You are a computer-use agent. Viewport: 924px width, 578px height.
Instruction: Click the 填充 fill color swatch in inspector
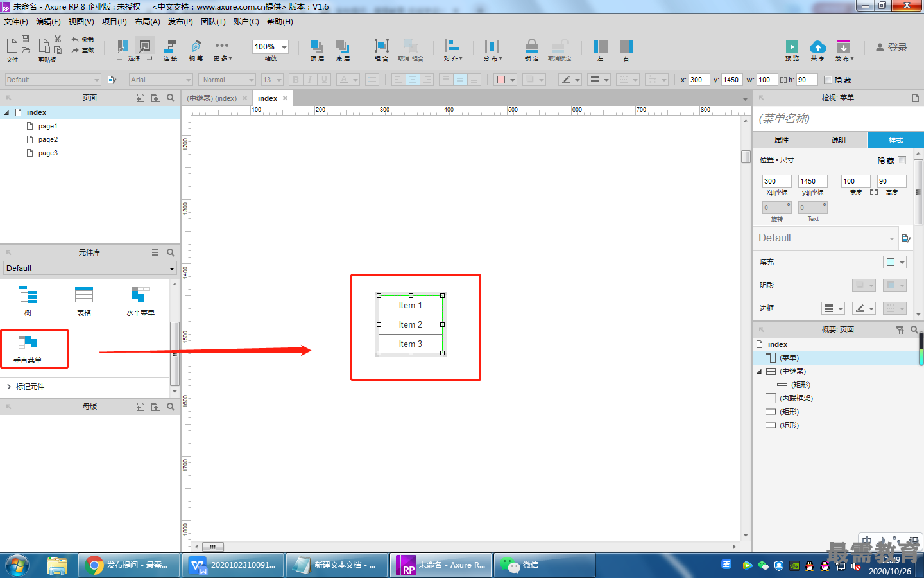click(891, 262)
